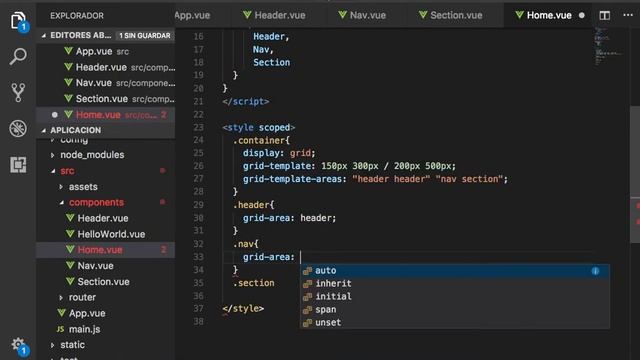The image size is (640, 360).
Task: Click grid-template-areas on line 27
Action: pyautogui.click(x=293, y=179)
